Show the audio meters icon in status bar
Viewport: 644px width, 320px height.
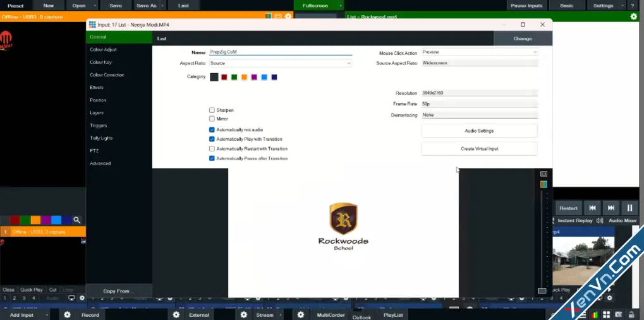coord(595,315)
